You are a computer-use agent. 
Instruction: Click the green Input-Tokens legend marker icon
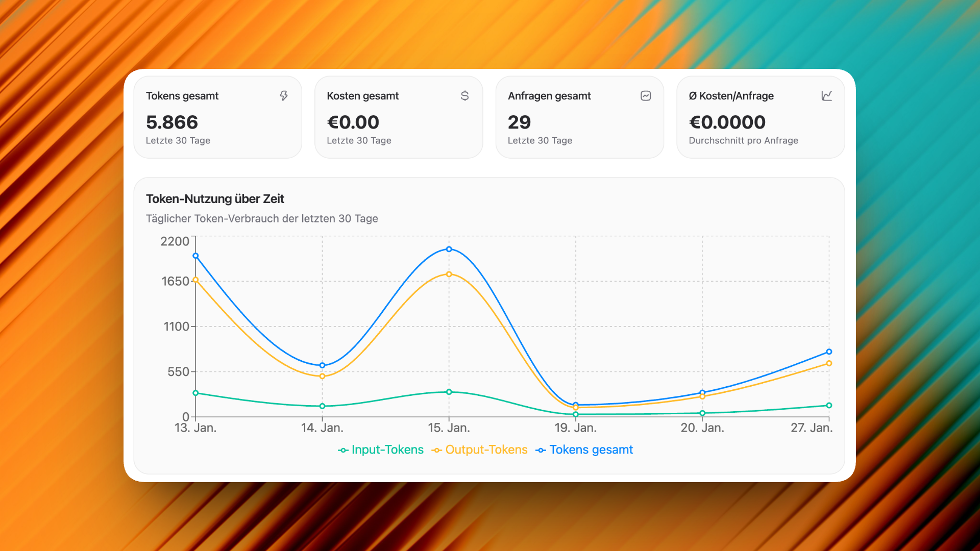[343, 450]
